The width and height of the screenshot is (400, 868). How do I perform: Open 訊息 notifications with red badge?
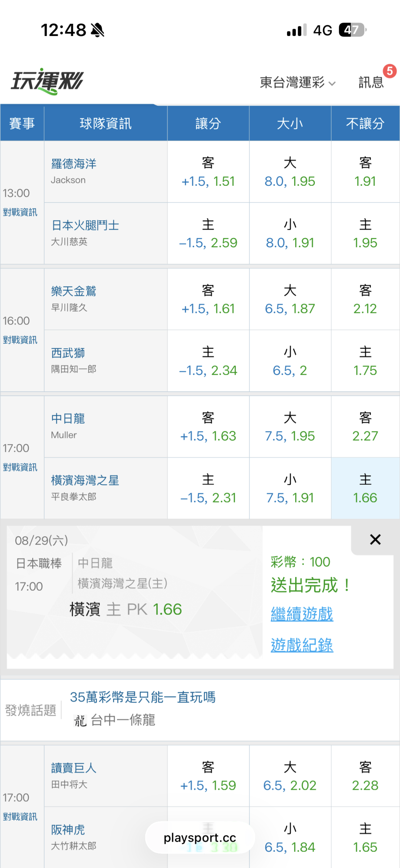click(371, 82)
